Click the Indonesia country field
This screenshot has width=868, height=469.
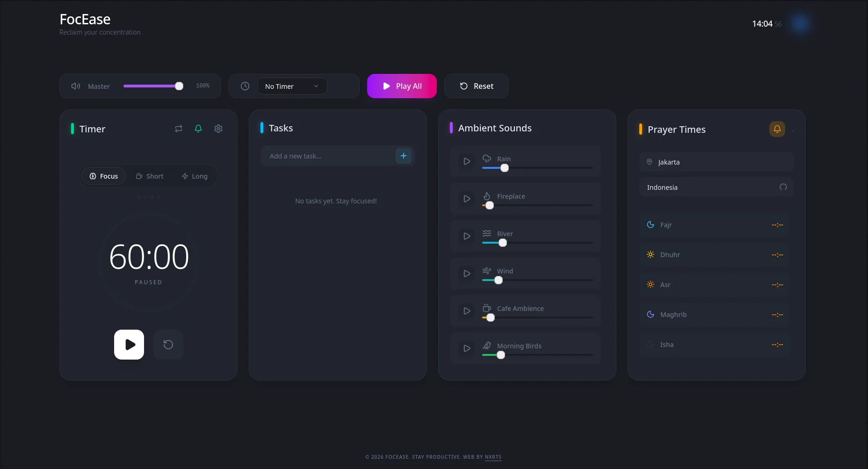click(717, 187)
